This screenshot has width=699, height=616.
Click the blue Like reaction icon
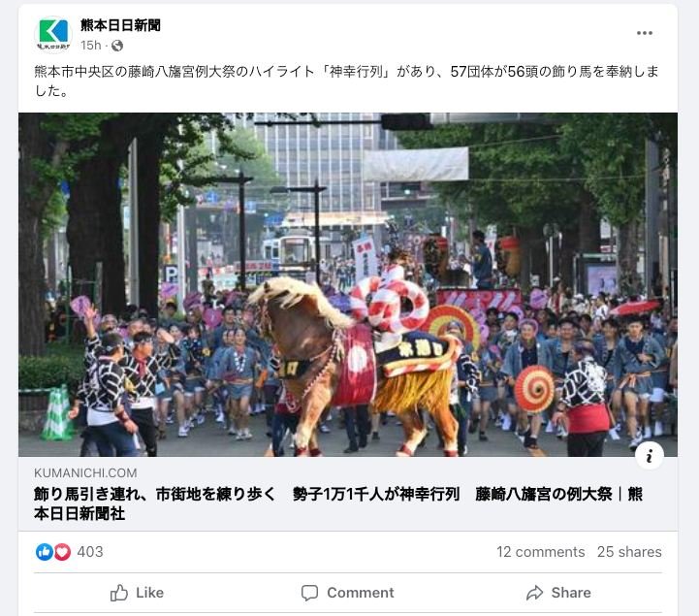tap(45, 552)
